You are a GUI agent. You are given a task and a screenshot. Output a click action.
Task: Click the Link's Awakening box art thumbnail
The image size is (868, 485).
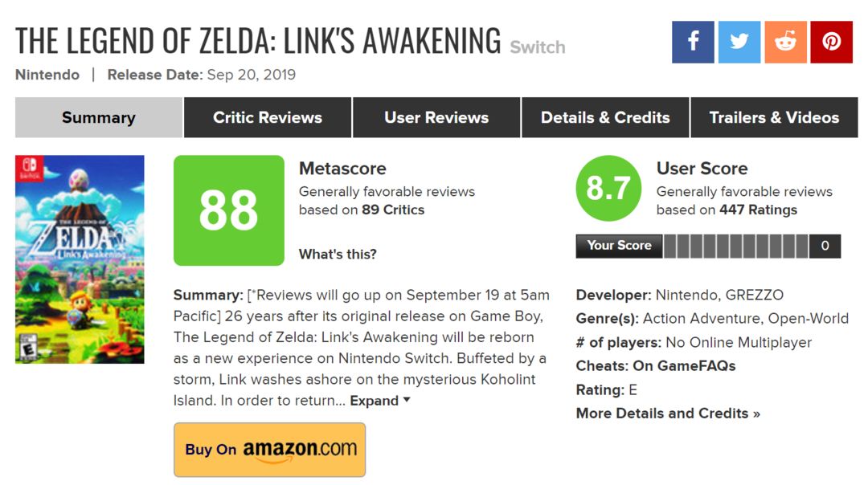[80, 259]
